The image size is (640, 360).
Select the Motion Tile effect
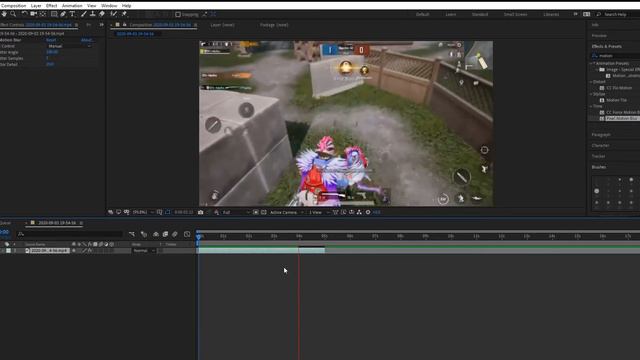click(x=616, y=100)
